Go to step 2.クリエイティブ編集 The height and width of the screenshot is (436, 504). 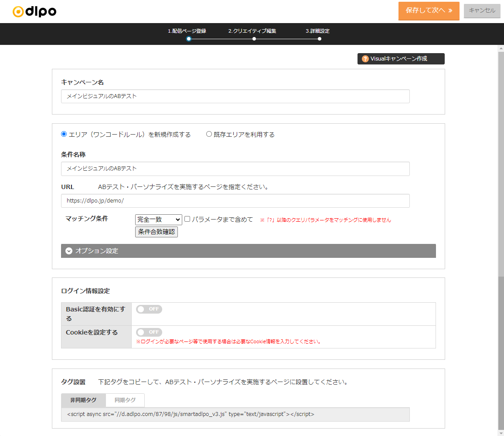(x=252, y=31)
